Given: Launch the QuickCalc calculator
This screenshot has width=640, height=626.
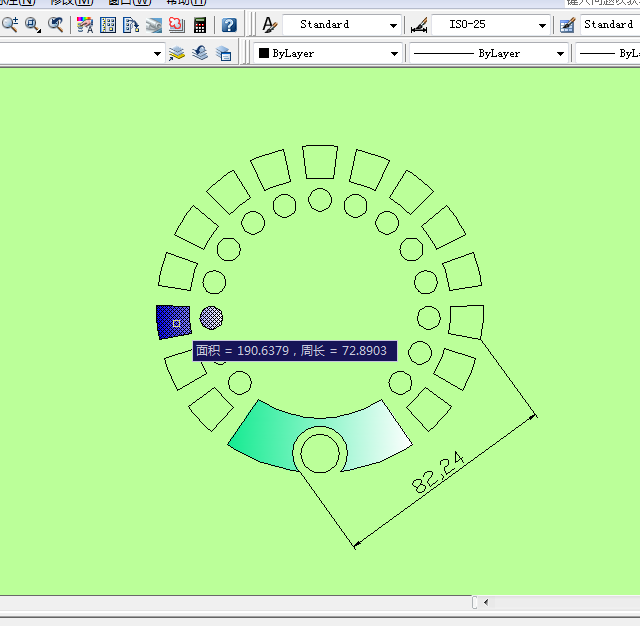Looking at the screenshot, I should (201, 25).
